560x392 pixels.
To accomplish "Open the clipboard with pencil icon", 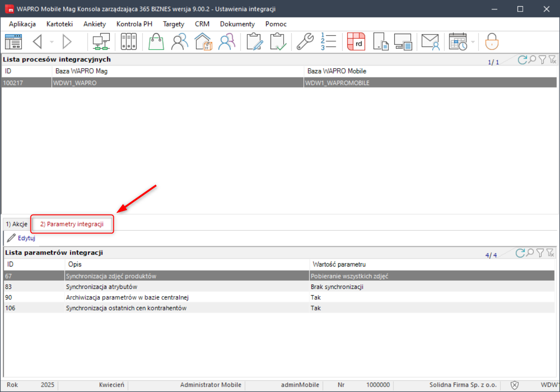I will tap(255, 42).
